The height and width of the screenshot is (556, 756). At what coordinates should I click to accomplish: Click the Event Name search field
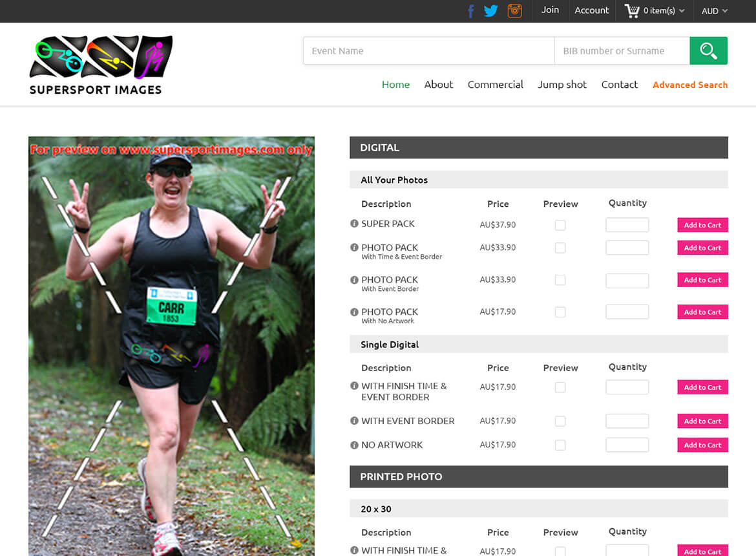428,51
